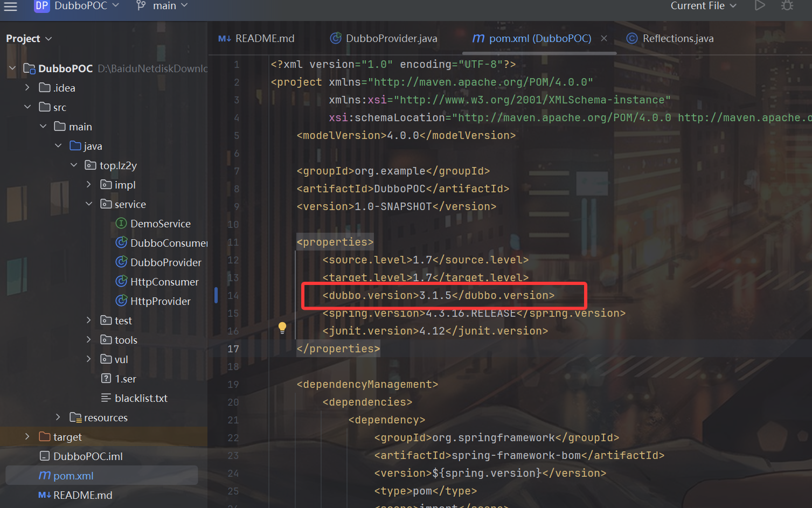
Task: Expand the .idea folder
Action: click(27, 88)
